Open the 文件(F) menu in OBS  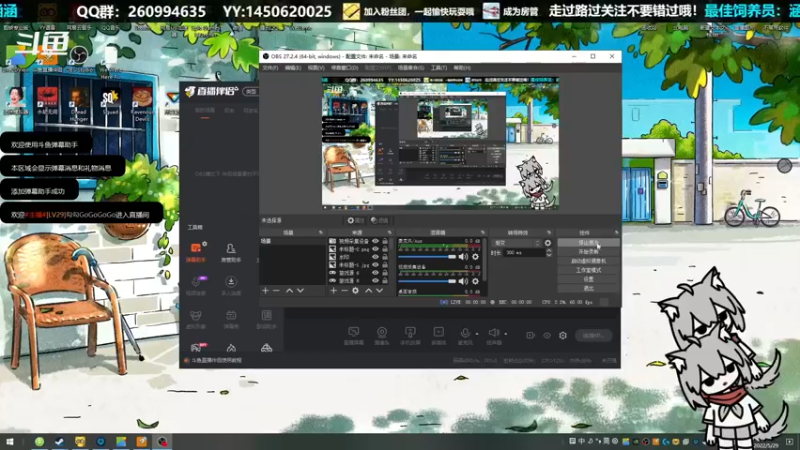click(270, 68)
